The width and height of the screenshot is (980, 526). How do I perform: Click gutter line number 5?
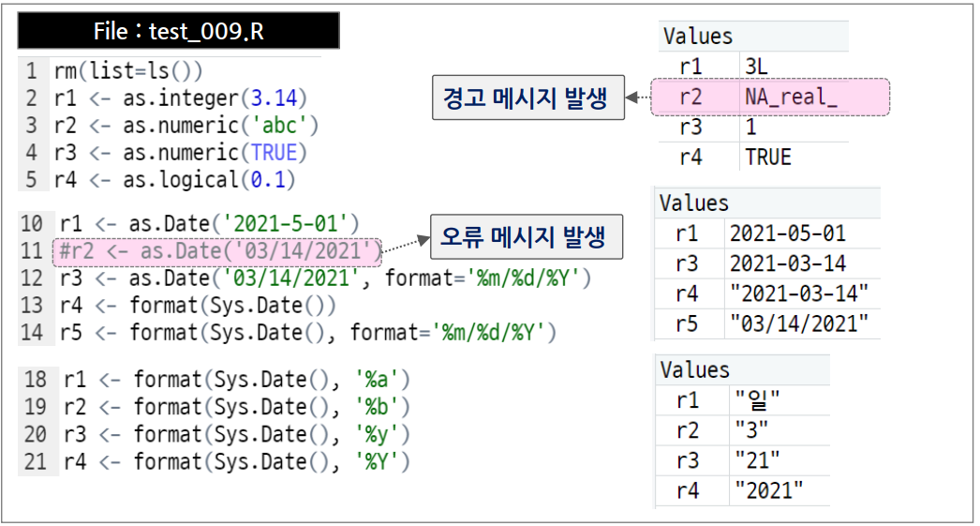[x=31, y=180]
